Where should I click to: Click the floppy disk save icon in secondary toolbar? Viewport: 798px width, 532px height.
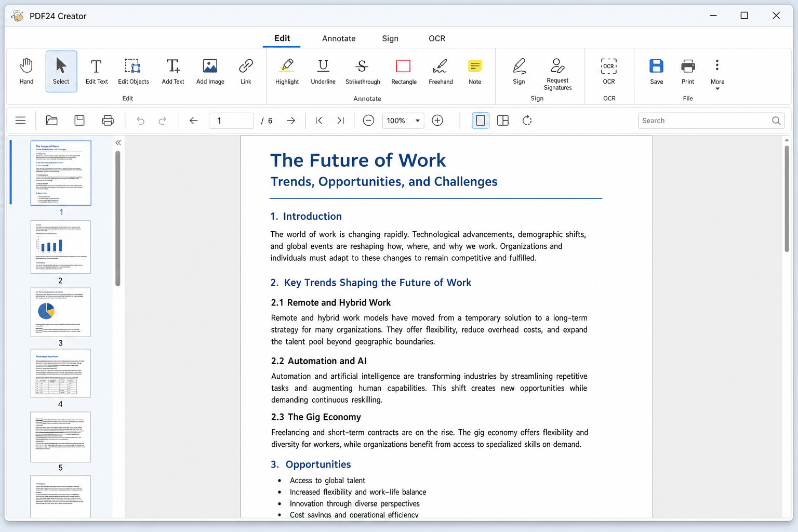coord(79,121)
